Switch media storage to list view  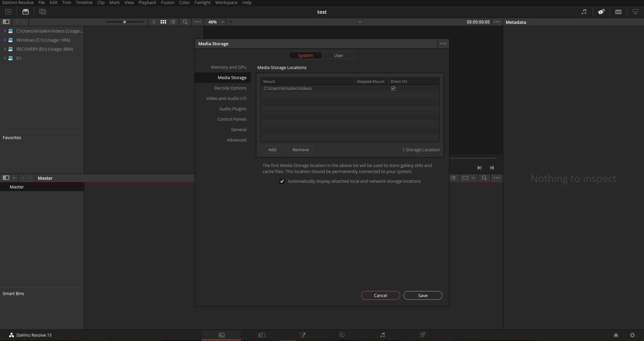[173, 22]
